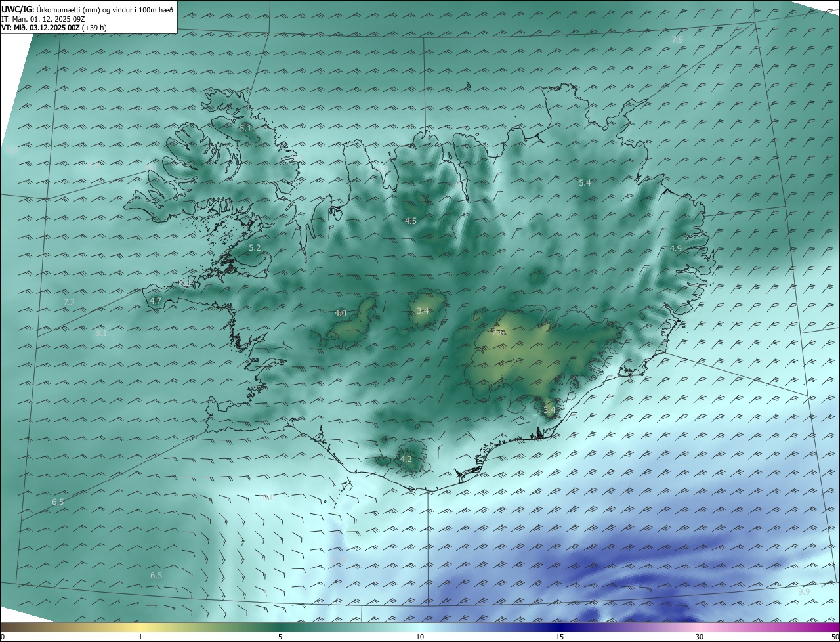
Task: Click the 10.0 value south of Iceland
Action: click(x=266, y=498)
